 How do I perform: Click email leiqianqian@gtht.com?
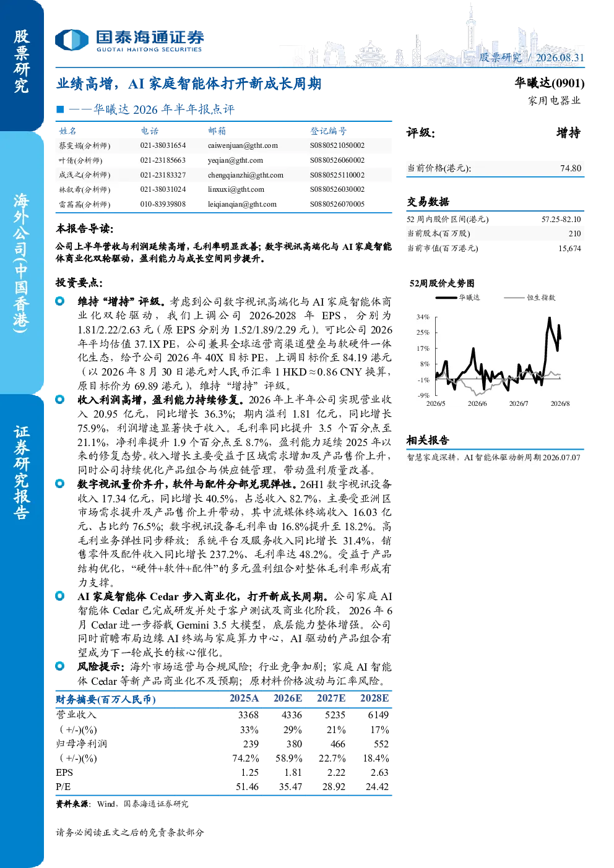tap(242, 204)
